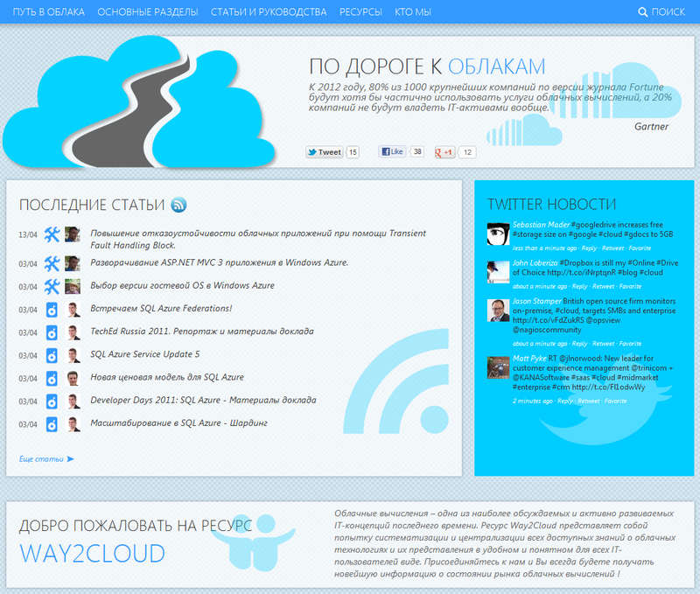Click Reply under Sebastian Mader's tweet
Screen dimensions: 700x594
tap(589, 248)
